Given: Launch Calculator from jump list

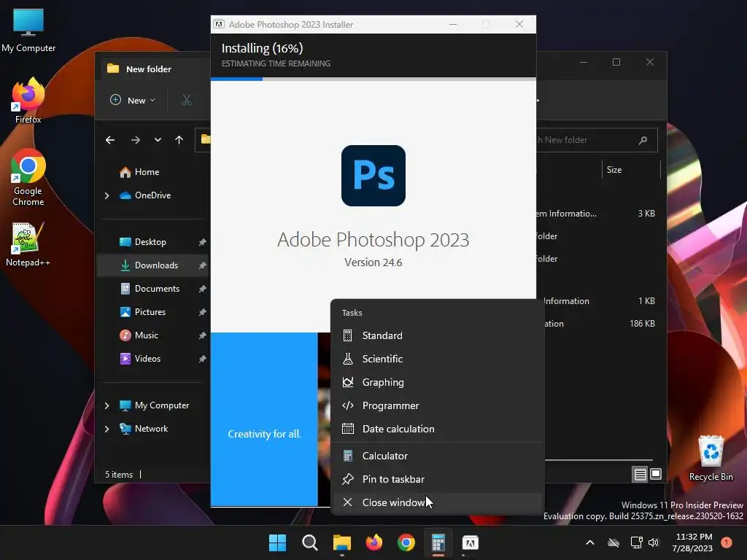Looking at the screenshot, I should pos(436,456).
